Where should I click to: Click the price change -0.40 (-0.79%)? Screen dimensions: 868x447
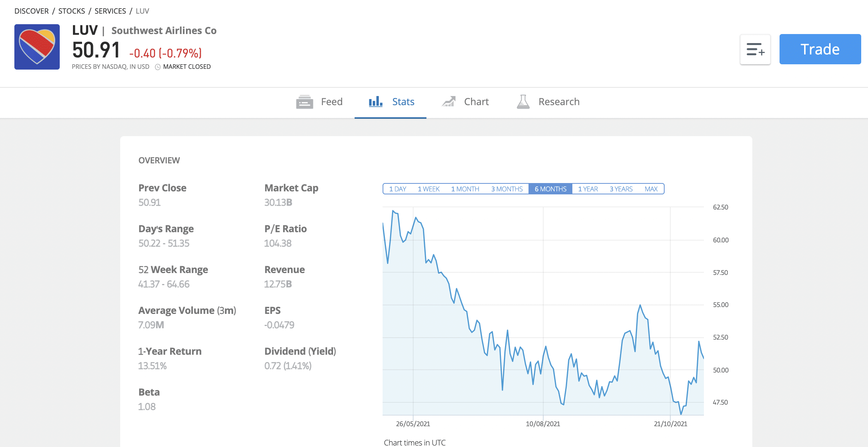166,53
